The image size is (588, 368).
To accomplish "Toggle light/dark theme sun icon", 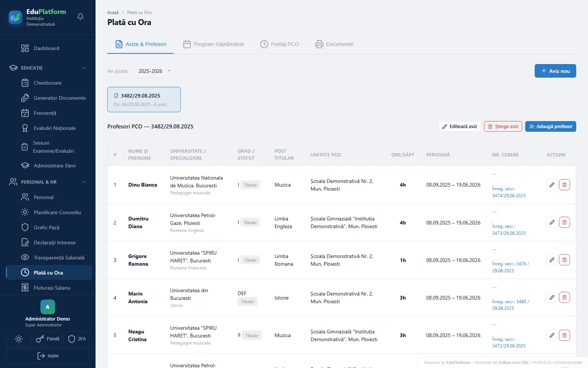I will coord(19,339).
